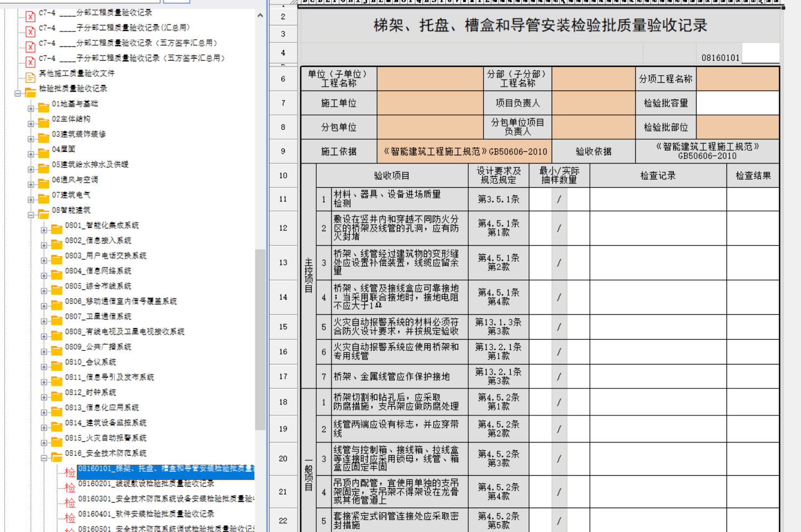
Task: Expand the 02主体结构 tree node
Action: pos(31,124)
